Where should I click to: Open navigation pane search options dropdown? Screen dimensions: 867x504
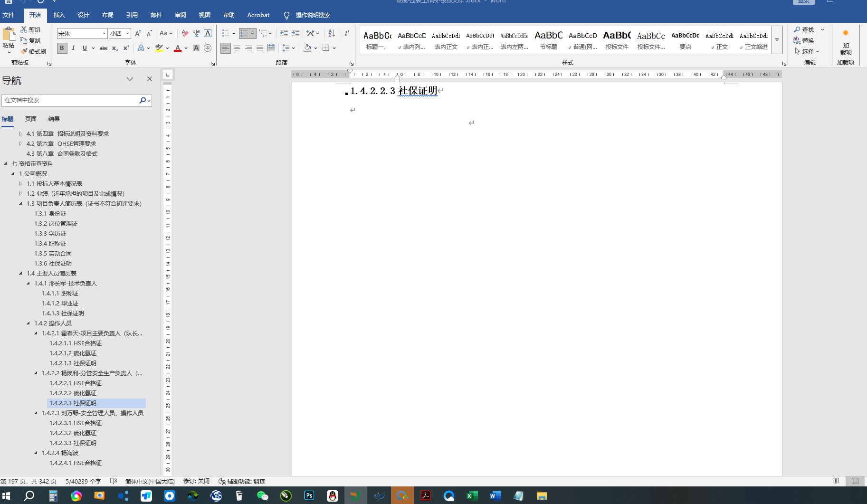click(149, 100)
